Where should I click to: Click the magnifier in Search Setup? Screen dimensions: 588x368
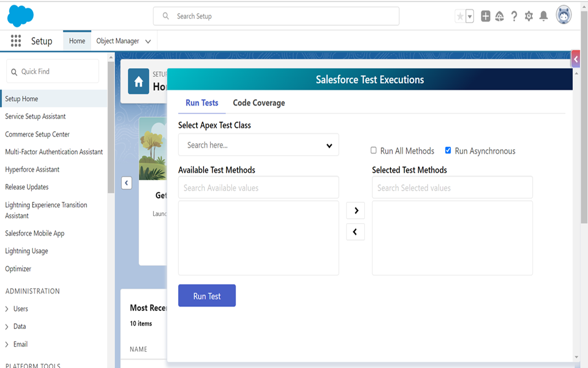pyautogui.click(x=166, y=16)
